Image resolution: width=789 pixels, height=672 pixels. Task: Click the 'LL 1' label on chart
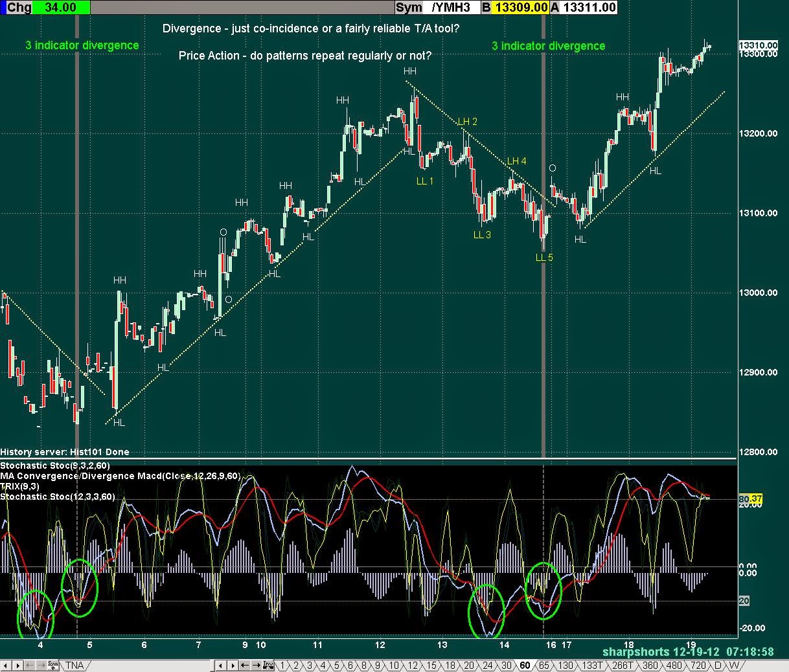point(424,181)
